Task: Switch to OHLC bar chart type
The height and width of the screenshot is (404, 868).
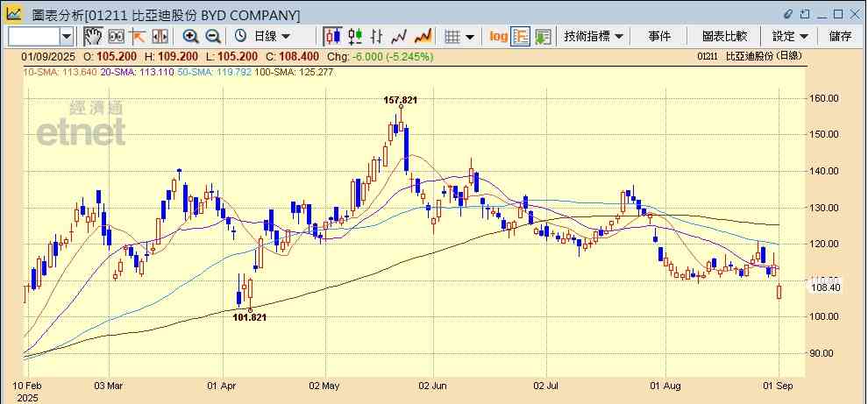Action: click(376, 37)
